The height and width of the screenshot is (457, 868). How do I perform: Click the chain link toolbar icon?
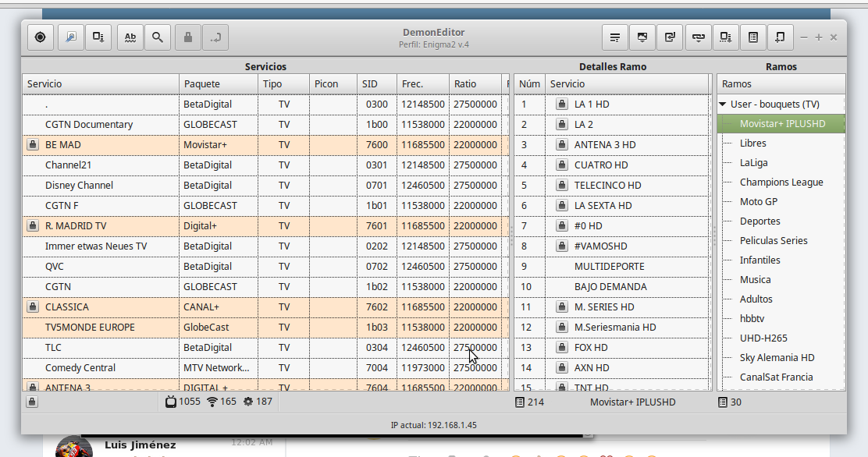(698, 37)
